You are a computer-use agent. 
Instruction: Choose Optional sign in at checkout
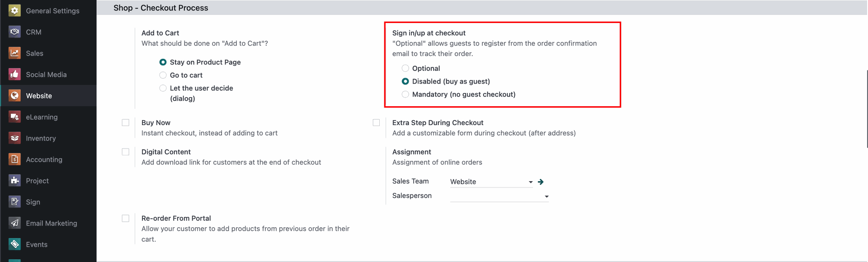(405, 68)
